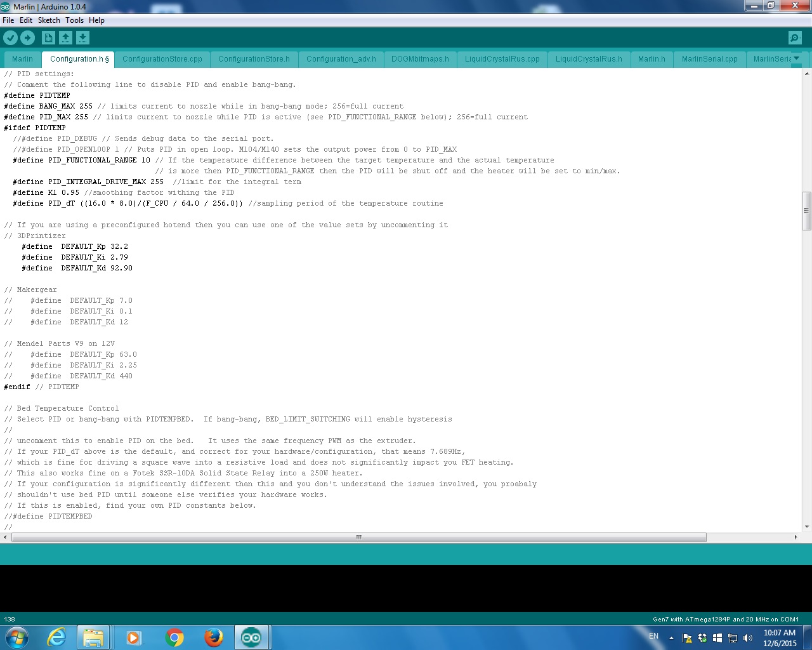This screenshot has width=812, height=650.
Task: Save the sketch with Save icon
Action: (82, 38)
